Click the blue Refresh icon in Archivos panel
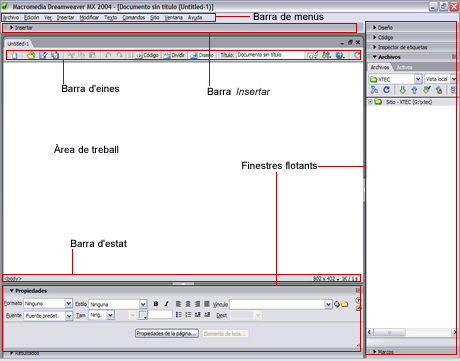The height and width of the screenshot is (361, 460). click(386, 90)
